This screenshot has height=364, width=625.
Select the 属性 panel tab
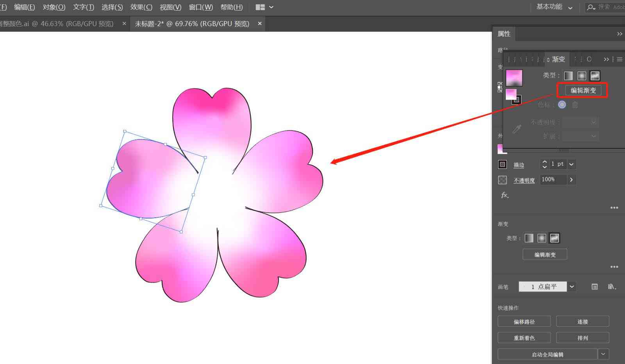(504, 34)
